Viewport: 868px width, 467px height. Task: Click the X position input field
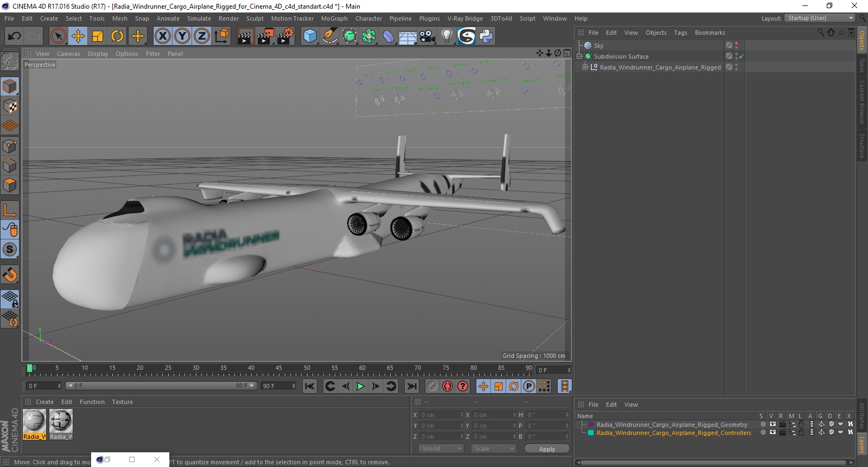(442, 415)
